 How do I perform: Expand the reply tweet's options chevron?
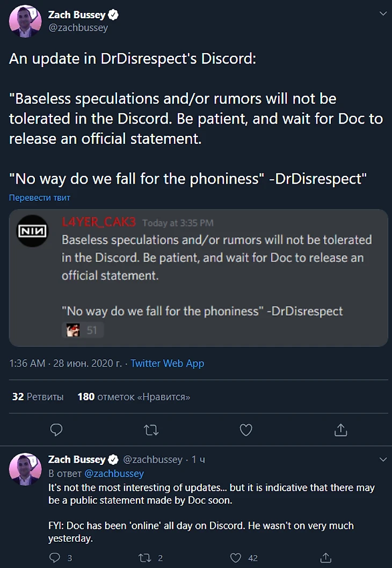(x=383, y=460)
